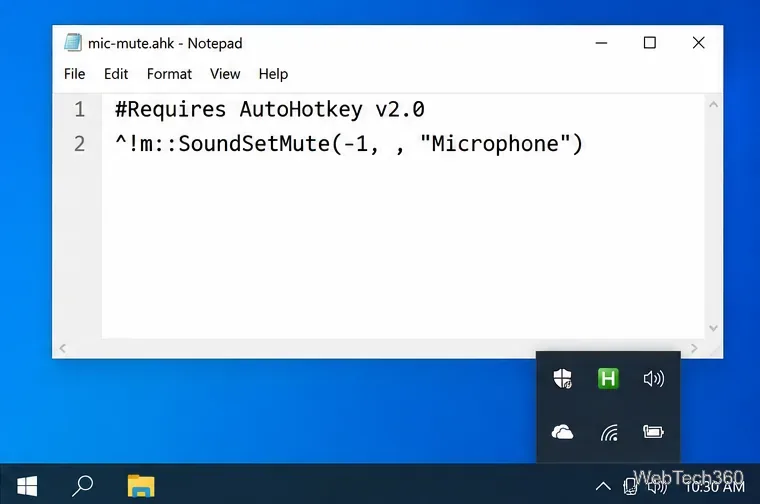
Task: Open the View menu in Notepad
Action: [225, 74]
